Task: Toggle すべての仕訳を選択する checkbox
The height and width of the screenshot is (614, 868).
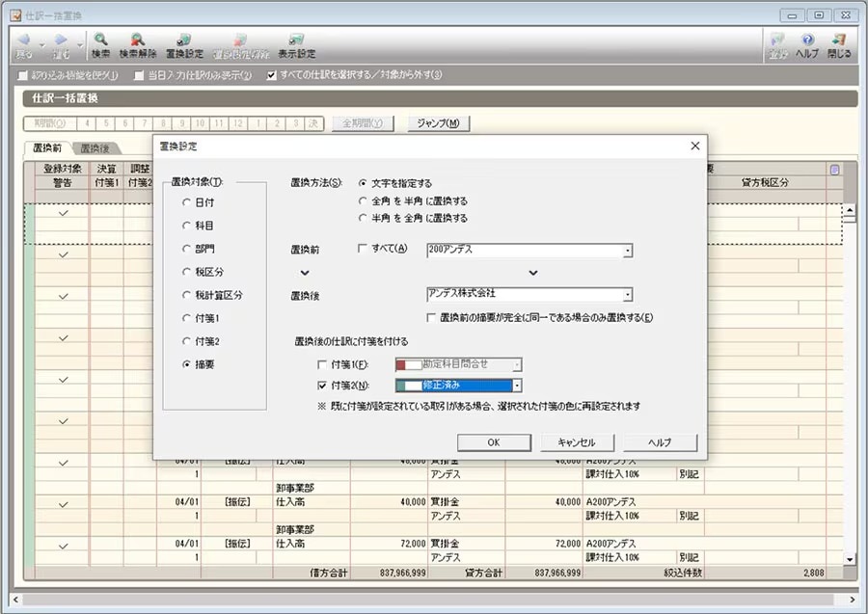Action: (x=271, y=75)
